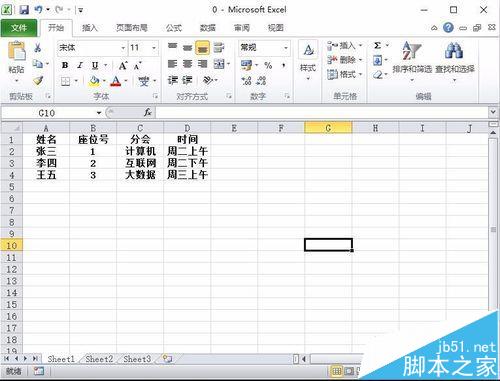
Task: Toggle Italic formatting
Action: click(80, 65)
